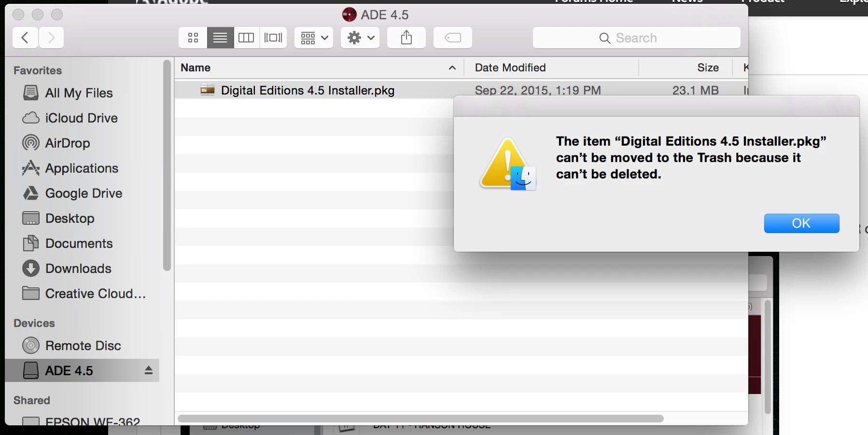Close the ADE 4.5 Finder window
Screen dimensions: 868x435
click(x=18, y=14)
